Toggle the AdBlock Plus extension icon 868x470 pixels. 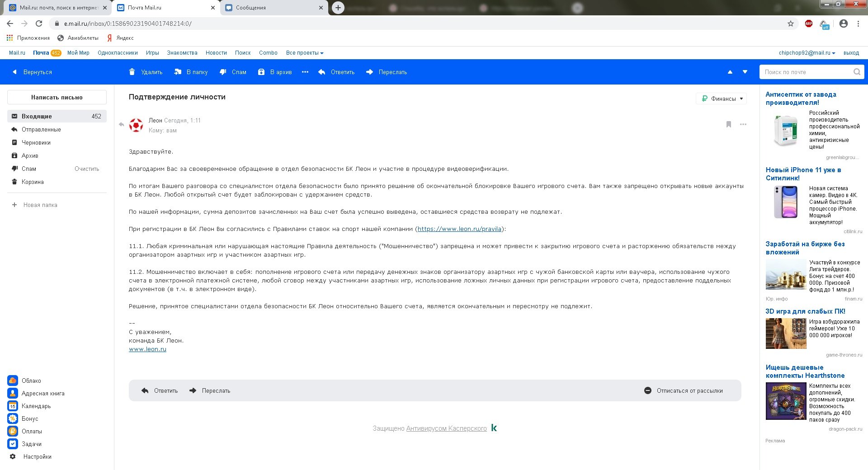coord(809,23)
